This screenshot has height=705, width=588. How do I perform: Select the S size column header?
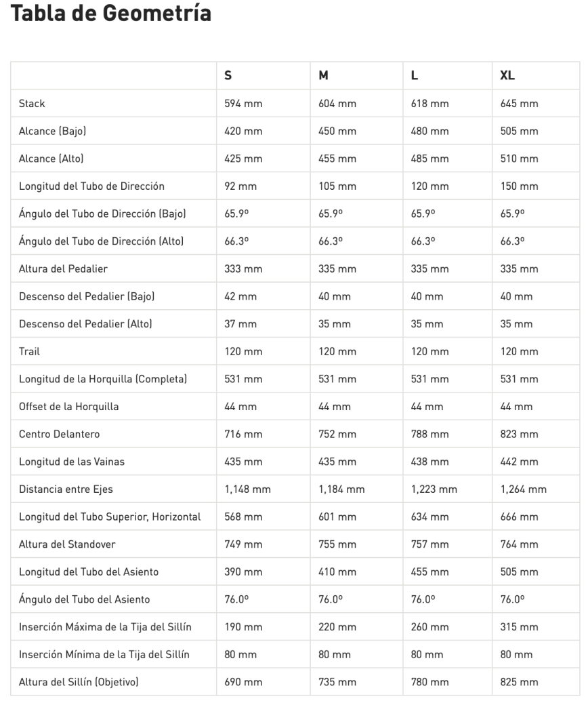click(228, 76)
